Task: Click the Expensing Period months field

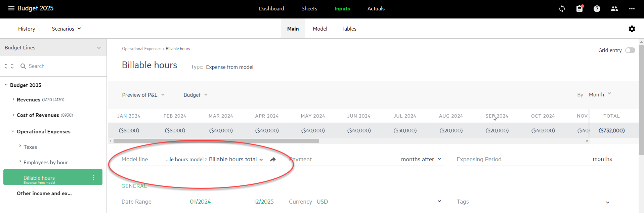Action: tap(534, 160)
